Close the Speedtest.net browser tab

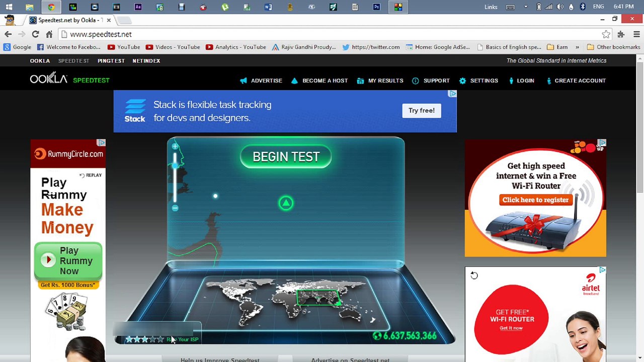pos(109,20)
